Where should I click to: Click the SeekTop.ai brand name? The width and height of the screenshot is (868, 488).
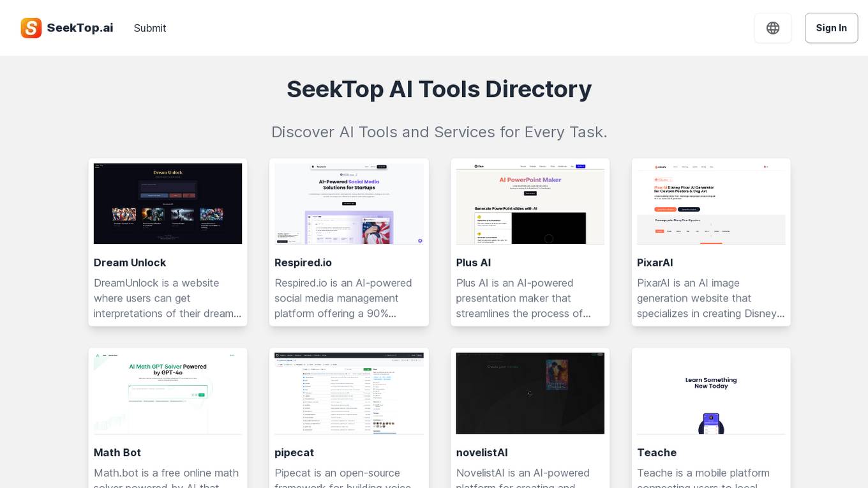80,28
